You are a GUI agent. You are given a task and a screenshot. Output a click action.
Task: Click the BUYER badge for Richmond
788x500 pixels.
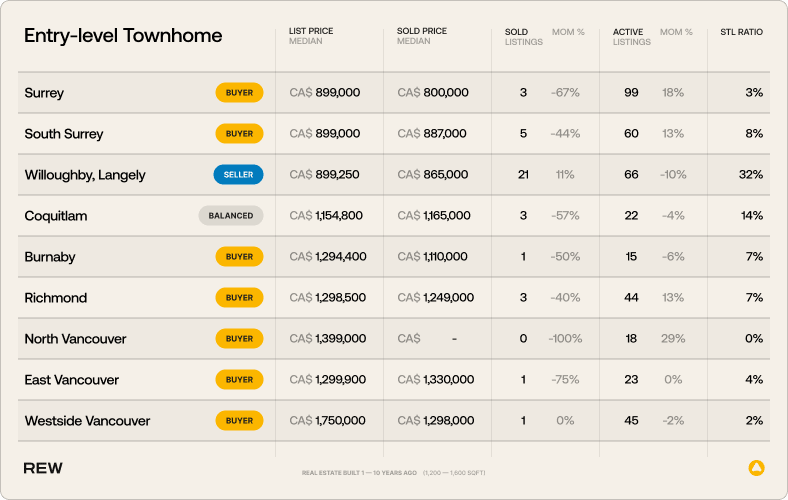[239, 297]
